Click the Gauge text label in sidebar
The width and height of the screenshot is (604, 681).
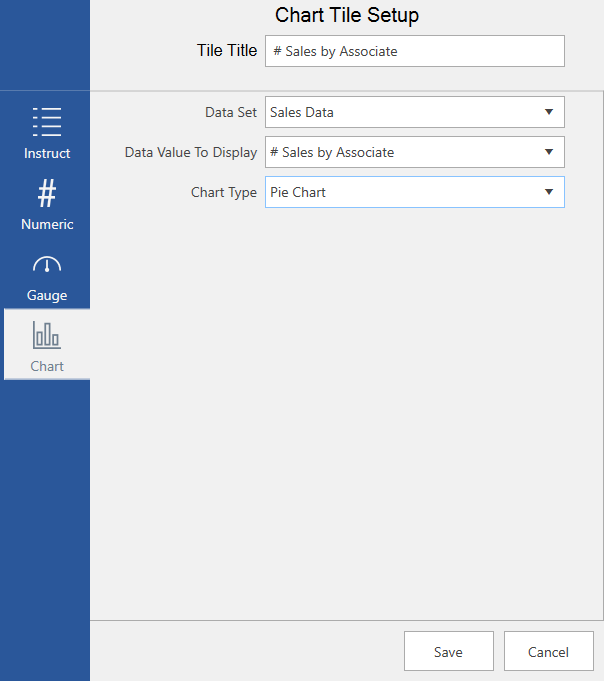tap(47, 295)
